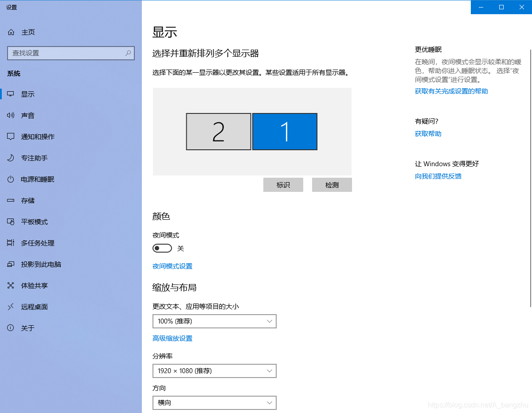Click the multitasking icon
This screenshot has width=532, height=413.
coord(11,243)
